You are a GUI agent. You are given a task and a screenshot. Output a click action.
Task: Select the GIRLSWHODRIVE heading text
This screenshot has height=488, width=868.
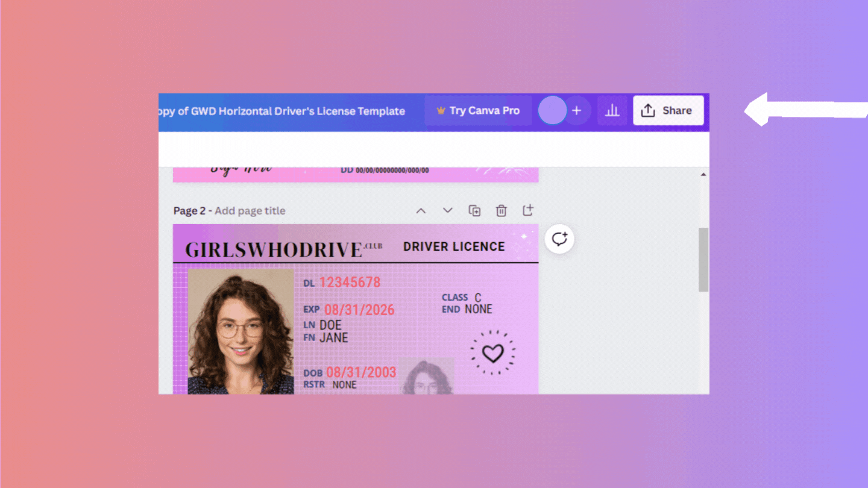[274, 249]
